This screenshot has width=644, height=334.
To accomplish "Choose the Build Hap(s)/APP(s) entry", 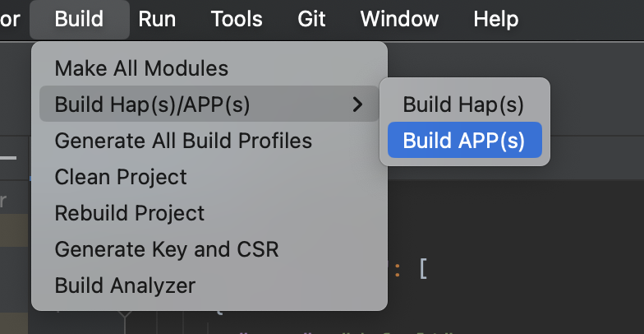I will 152,104.
